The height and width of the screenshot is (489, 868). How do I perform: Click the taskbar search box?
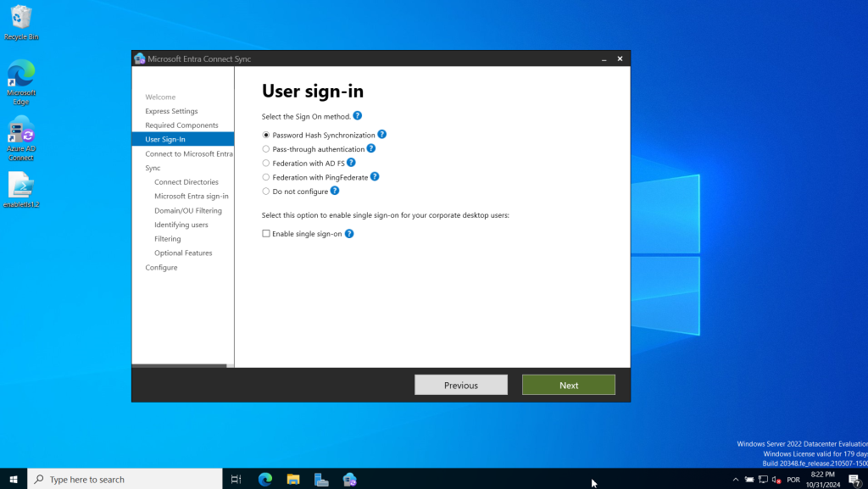[125, 479]
